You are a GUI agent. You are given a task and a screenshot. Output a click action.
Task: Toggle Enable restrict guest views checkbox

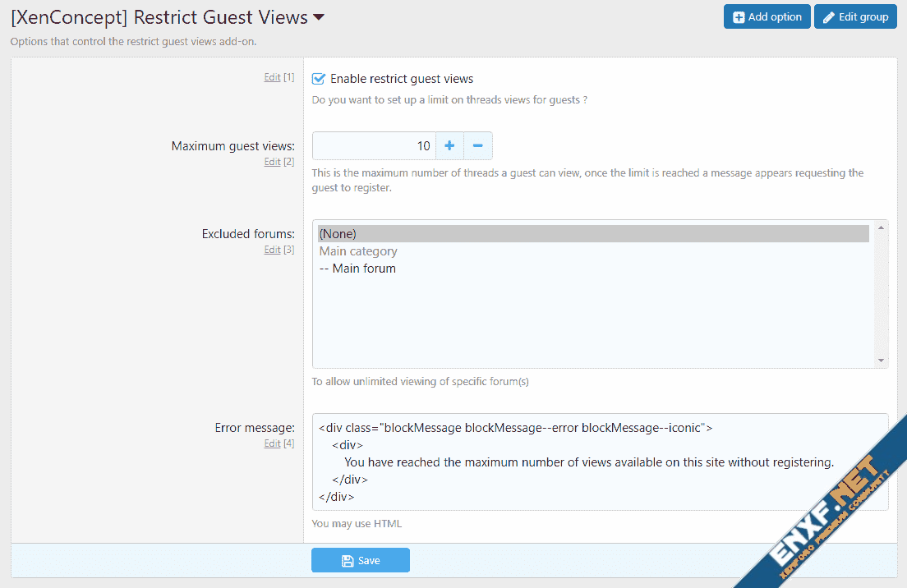pos(319,79)
